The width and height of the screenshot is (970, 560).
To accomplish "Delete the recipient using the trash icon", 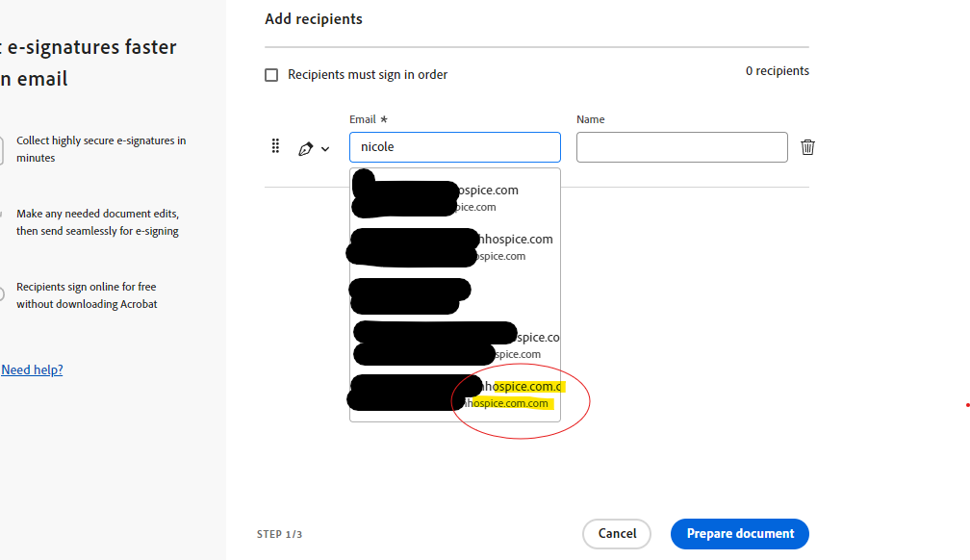I will [807, 146].
